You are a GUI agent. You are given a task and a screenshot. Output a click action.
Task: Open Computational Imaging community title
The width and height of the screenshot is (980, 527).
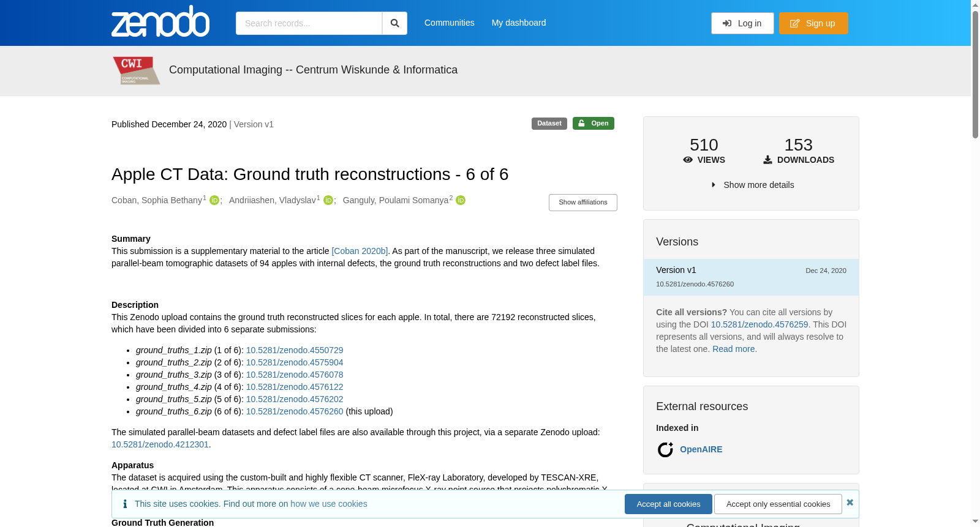point(313,70)
